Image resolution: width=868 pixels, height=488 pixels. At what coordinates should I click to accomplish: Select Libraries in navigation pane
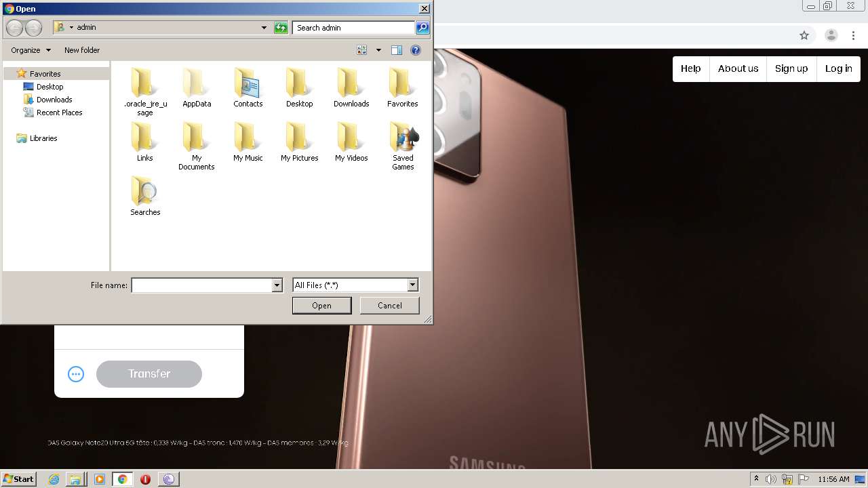43,138
